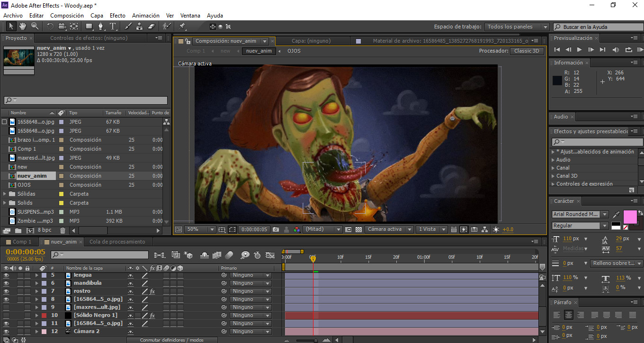The image size is (644, 343).
Task: Click the Classic 3D renderer button
Action: click(527, 51)
